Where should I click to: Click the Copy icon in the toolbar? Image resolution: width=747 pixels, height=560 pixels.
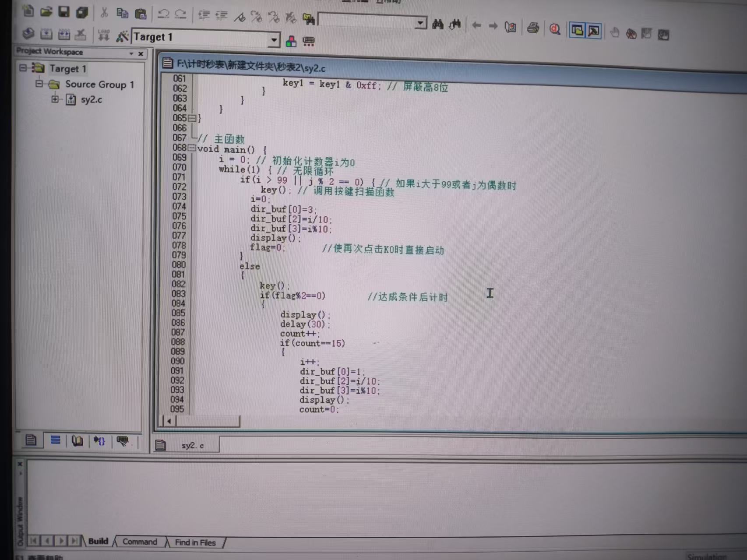point(122,13)
